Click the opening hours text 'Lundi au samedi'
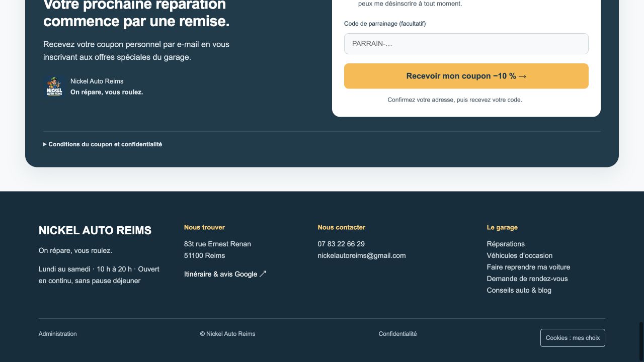 click(64, 269)
